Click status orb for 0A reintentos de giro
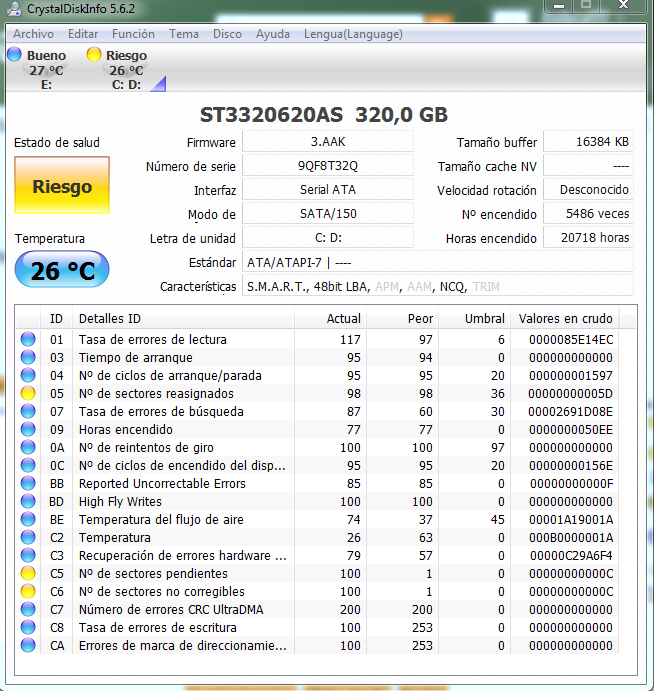 [28, 447]
